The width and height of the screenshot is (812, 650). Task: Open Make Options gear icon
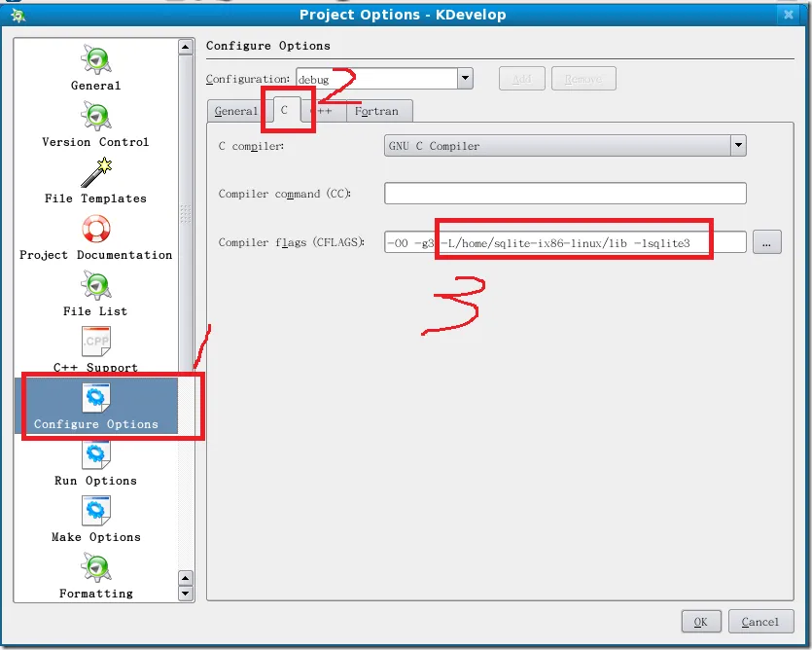pyautogui.click(x=96, y=511)
